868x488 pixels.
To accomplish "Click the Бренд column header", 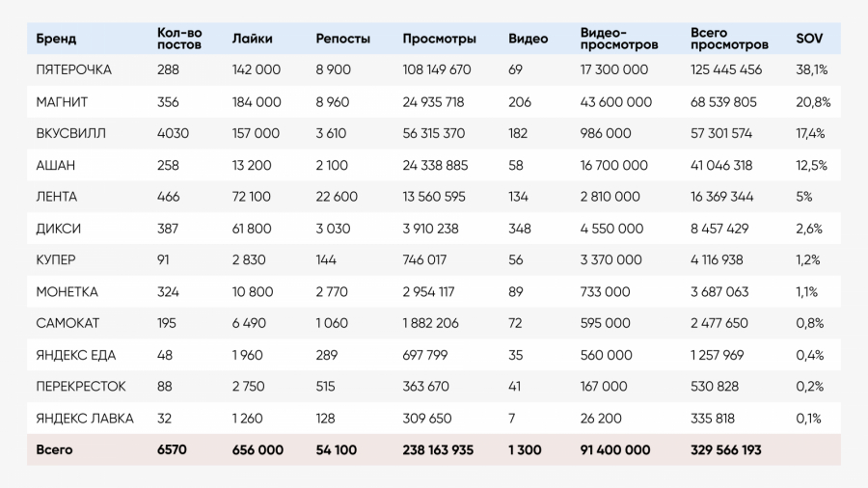I will (x=56, y=40).
